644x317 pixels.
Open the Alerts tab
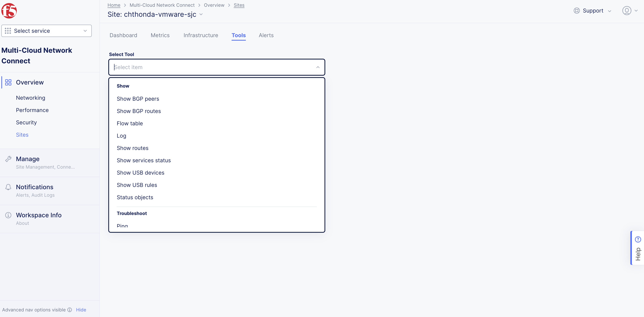coord(266,35)
